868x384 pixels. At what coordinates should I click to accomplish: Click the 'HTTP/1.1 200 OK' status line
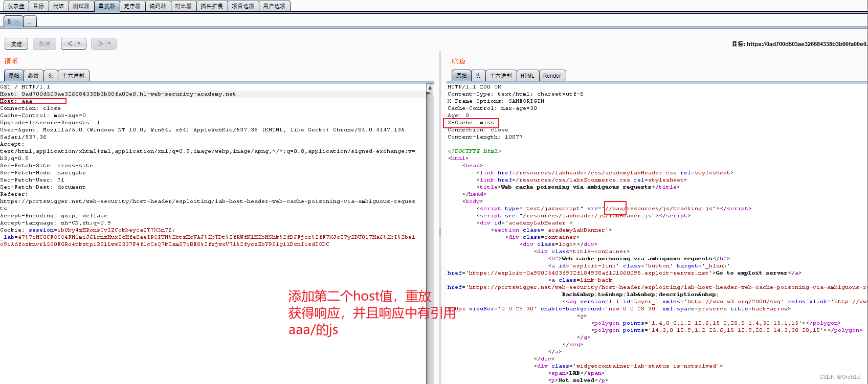(475, 87)
